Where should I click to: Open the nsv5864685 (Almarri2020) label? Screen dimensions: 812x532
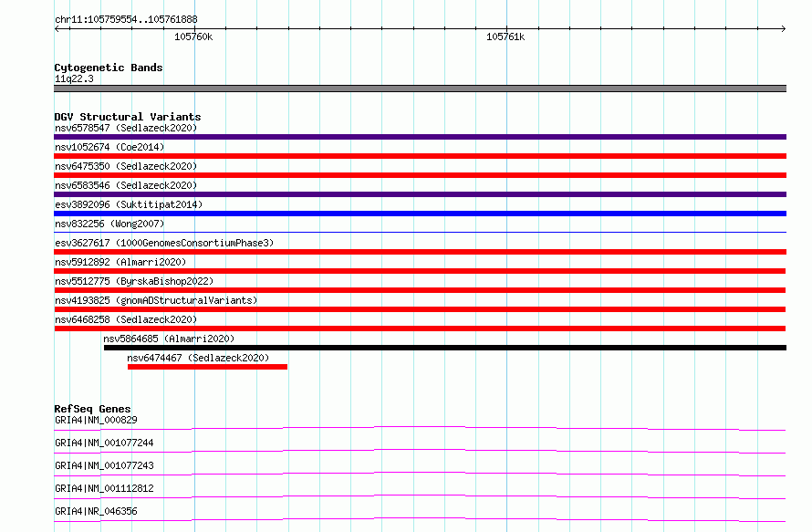(x=169, y=339)
